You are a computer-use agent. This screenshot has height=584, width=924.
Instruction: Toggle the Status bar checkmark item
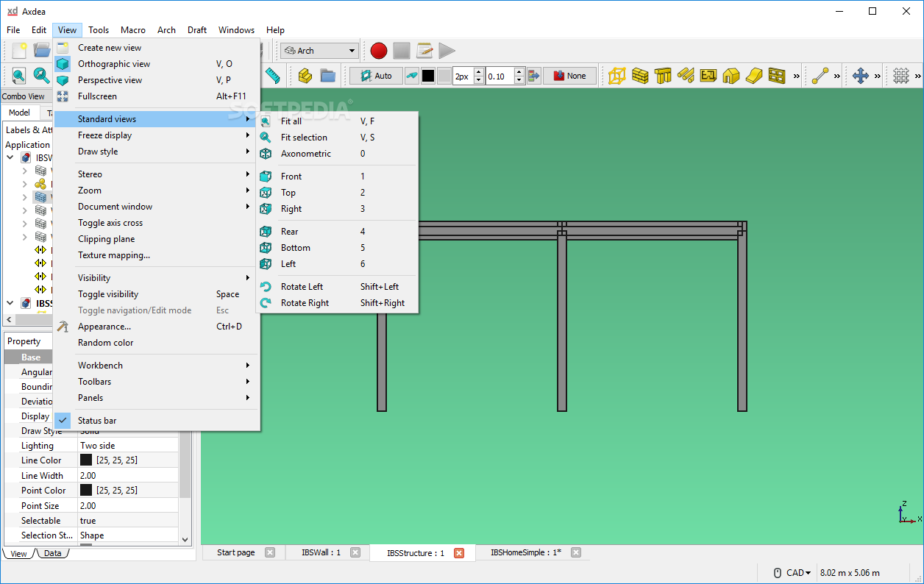157,421
